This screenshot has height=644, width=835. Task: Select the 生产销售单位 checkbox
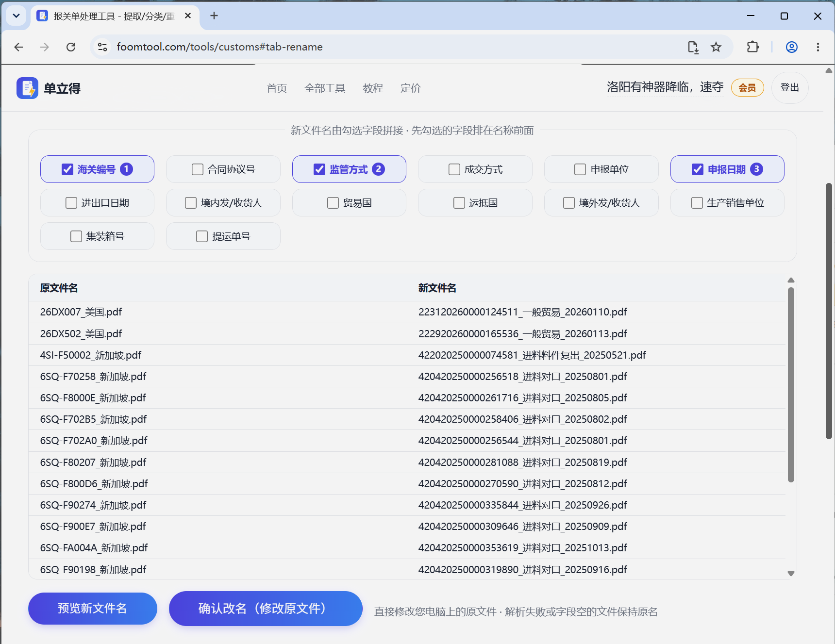697,203
